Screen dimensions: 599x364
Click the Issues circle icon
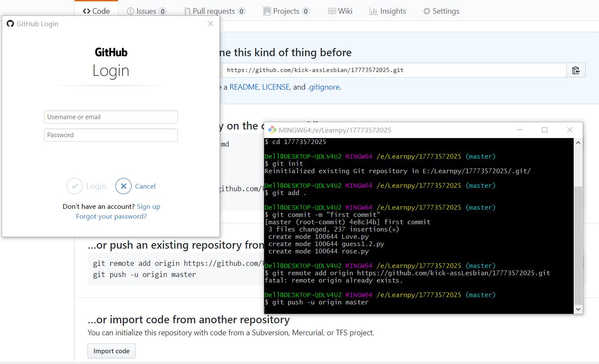[x=130, y=11]
